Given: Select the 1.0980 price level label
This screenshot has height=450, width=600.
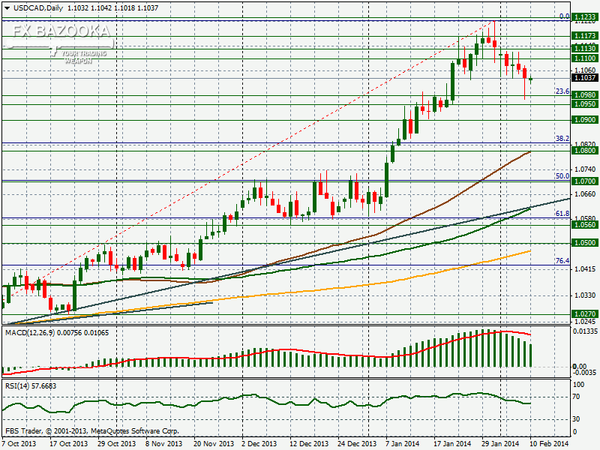Looking at the screenshot, I should pyautogui.click(x=585, y=95).
